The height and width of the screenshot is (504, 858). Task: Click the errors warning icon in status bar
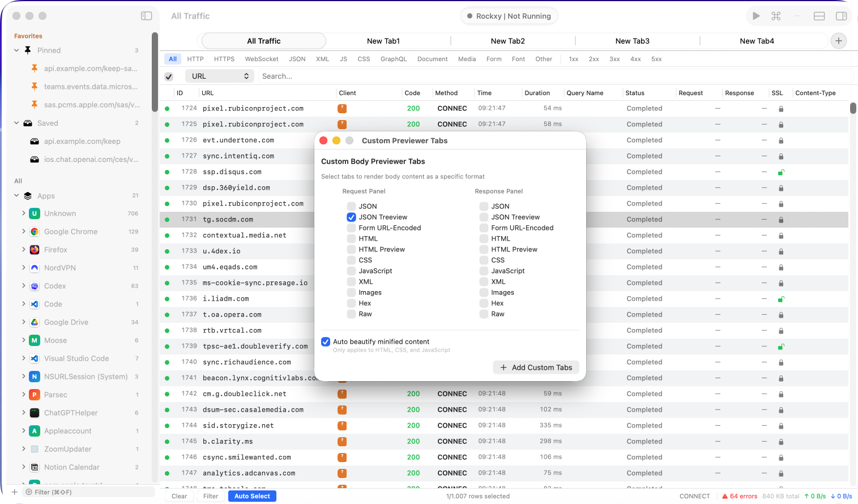point(725,496)
